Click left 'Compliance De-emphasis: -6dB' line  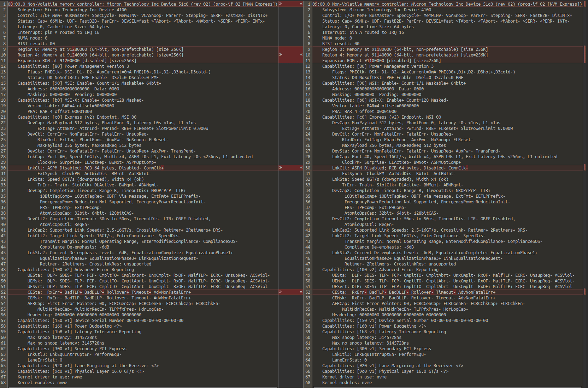click(x=75, y=247)
